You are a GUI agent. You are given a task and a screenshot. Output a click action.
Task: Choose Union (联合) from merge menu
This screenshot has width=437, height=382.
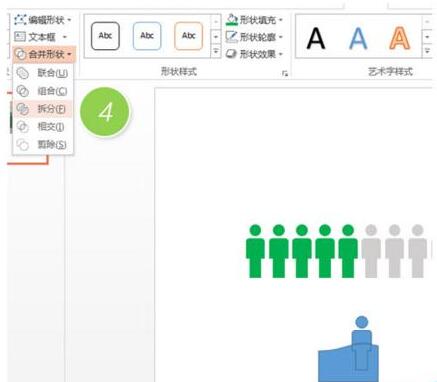(43, 73)
